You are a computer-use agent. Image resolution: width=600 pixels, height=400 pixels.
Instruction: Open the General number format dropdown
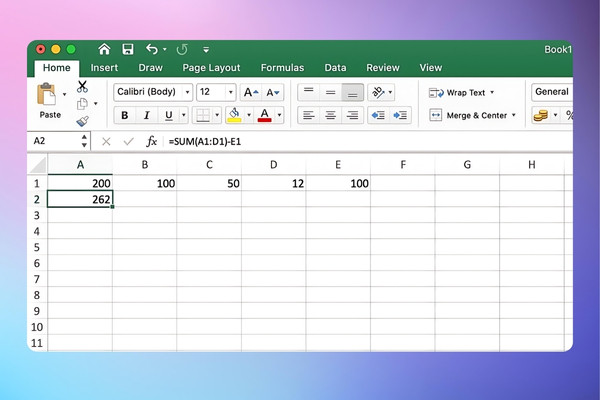pyautogui.click(x=552, y=92)
